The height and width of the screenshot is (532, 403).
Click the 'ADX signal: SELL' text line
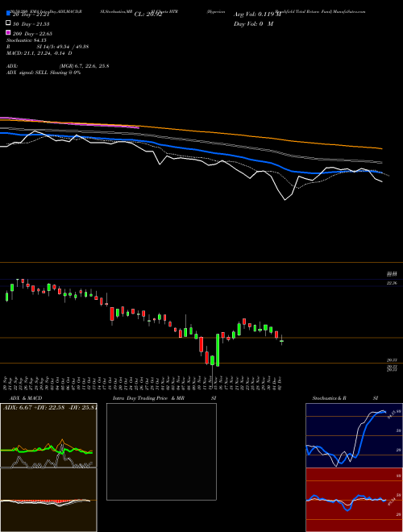coord(44,73)
